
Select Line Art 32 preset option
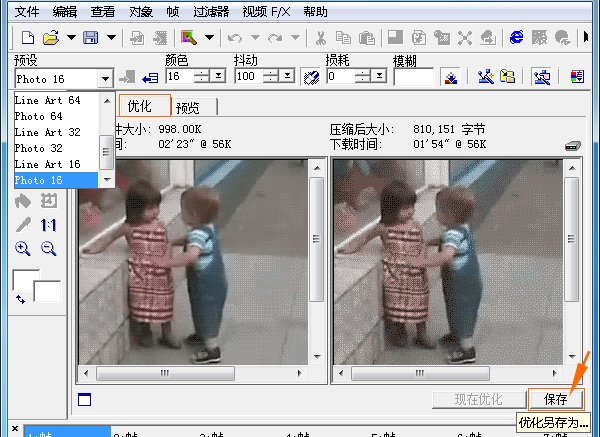(x=47, y=132)
